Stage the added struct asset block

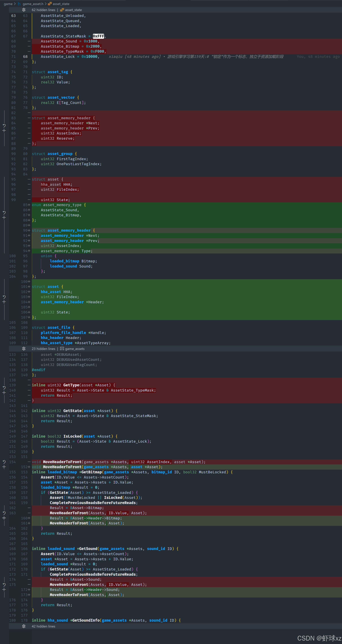(4, 302)
